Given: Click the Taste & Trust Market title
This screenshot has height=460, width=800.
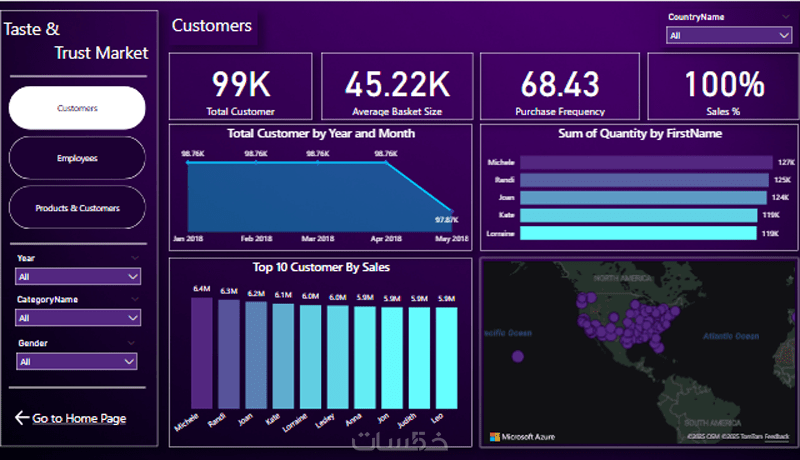Looking at the screenshot, I should 76,41.
